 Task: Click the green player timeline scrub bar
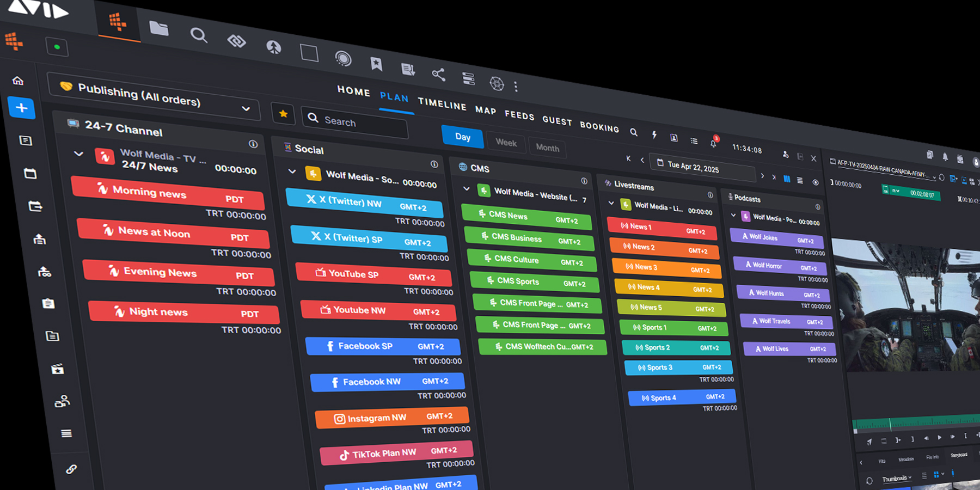pos(916,422)
